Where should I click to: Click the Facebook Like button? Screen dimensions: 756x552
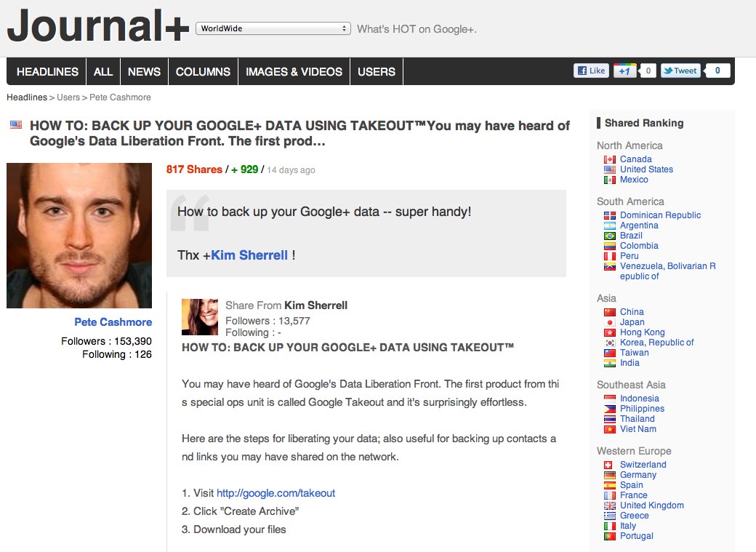(x=591, y=71)
